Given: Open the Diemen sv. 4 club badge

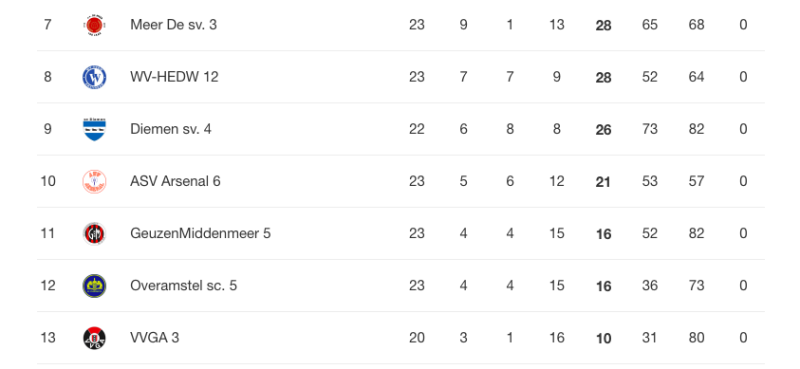Looking at the screenshot, I should (x=94, y=129).
